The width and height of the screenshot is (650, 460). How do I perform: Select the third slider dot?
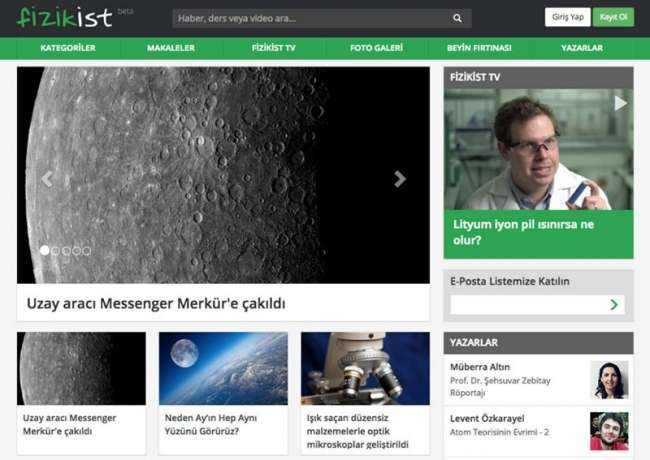click(66, 251)
